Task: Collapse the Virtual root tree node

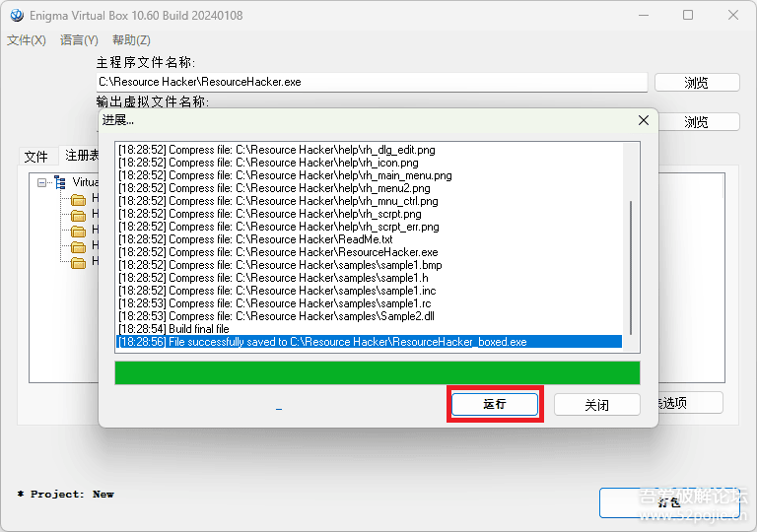Action: [x=42, y=182]
